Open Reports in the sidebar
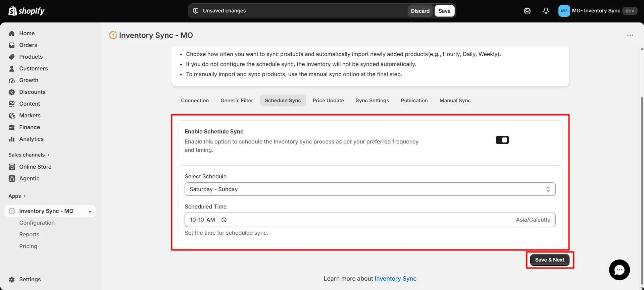The image size is (644, 290). 29,235
